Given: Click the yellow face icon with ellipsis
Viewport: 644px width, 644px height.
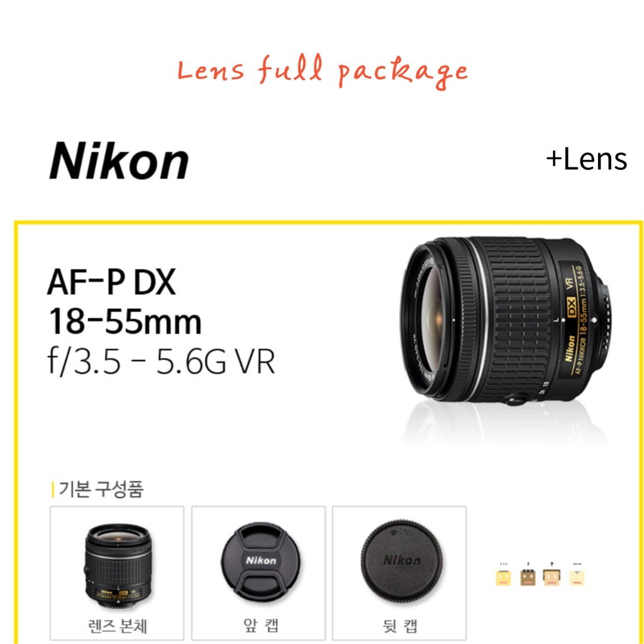Looking at the screenshot, I should pos(504,575).
